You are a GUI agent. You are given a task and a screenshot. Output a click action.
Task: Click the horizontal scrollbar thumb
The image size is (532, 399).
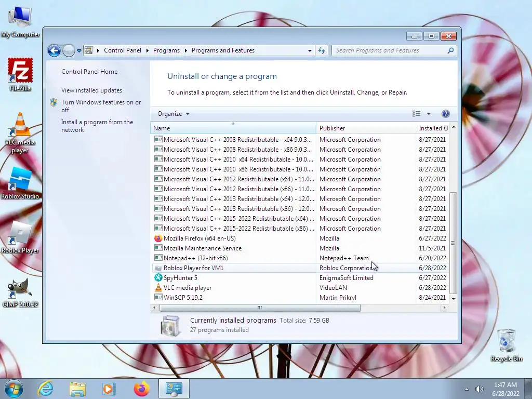click(x=260, y=308)
